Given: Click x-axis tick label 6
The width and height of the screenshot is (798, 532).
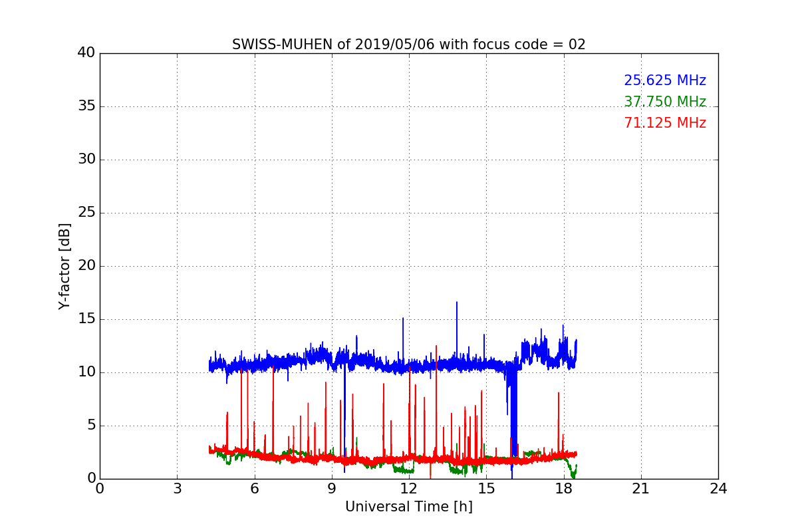Looking at the screenshot, I should click(x=254, y=489).
